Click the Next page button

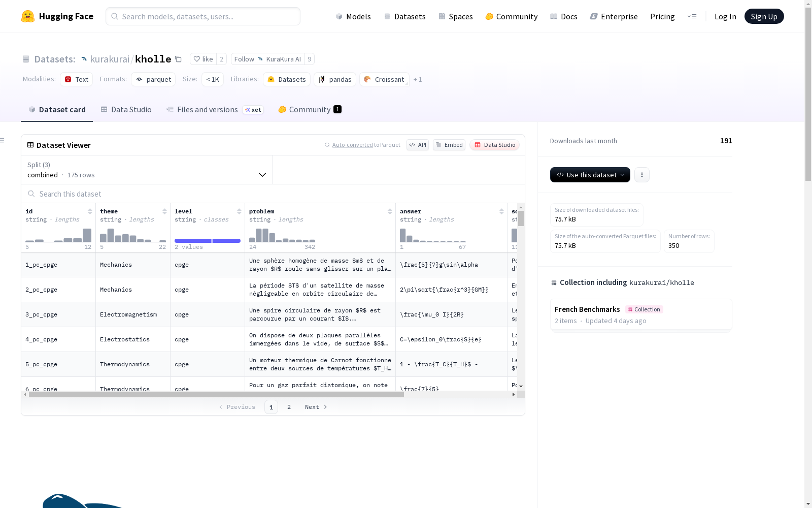316,407
